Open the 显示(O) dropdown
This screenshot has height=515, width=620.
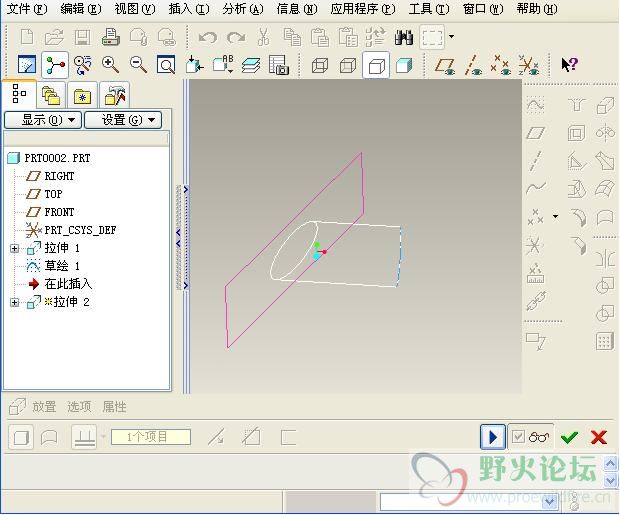point(43,120)
